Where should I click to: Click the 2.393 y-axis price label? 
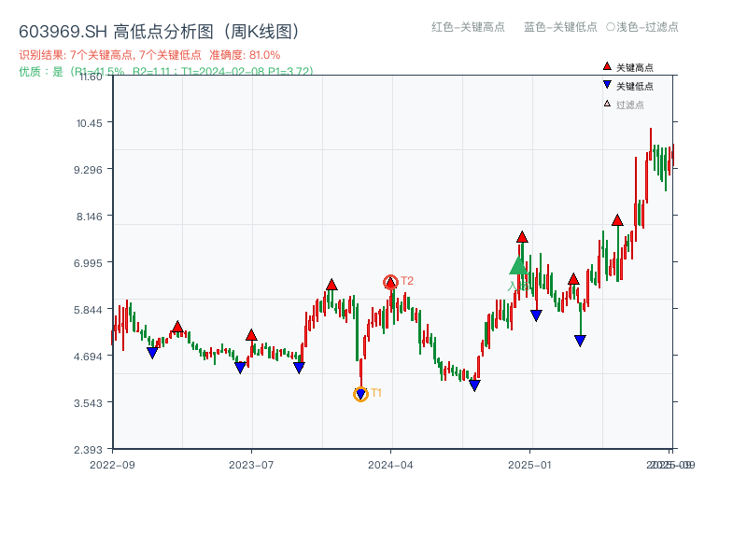tap(88, 450)
